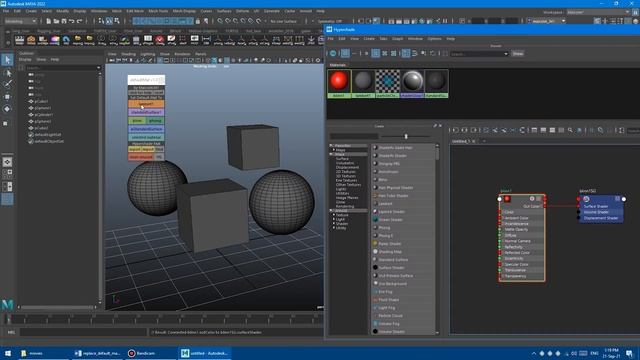Screen dimensions: 640x360
Task: Click the teal selected material button
Action: click(146, 138)
